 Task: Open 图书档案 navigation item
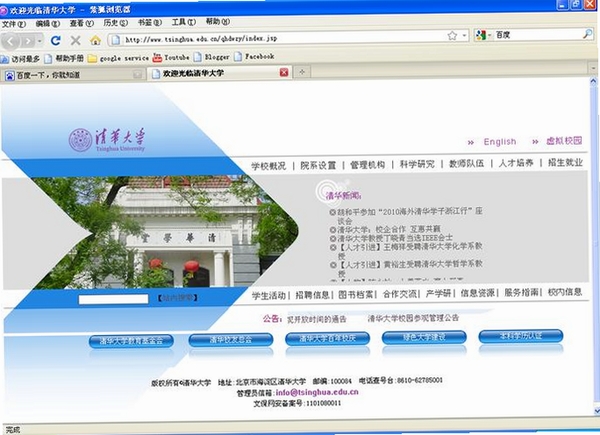coord(355,295)
